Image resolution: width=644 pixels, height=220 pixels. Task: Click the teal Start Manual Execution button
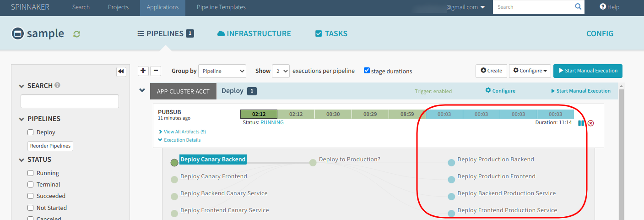coord(588,71)
